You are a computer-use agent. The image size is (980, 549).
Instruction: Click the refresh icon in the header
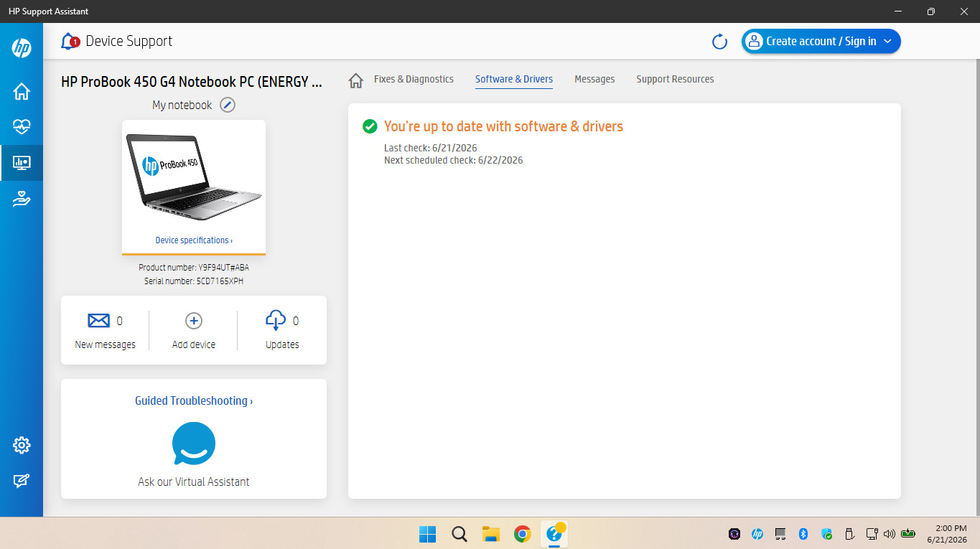pos(719,42)
